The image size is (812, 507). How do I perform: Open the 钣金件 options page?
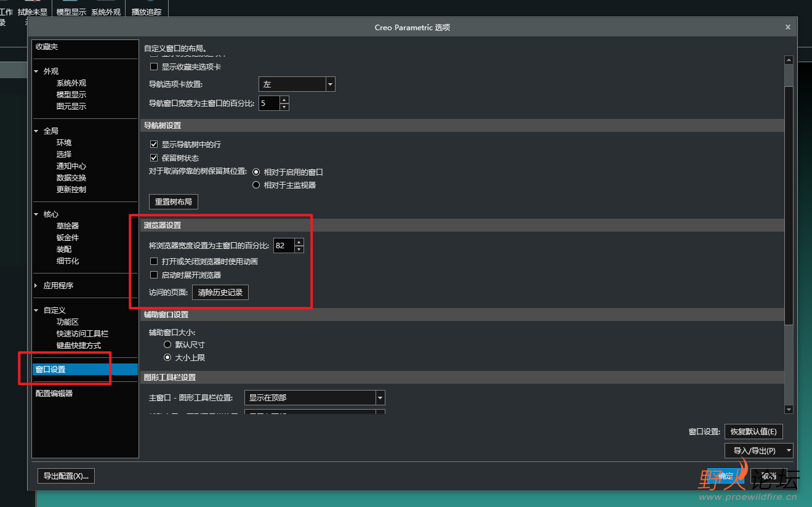[x=68, y=238]
